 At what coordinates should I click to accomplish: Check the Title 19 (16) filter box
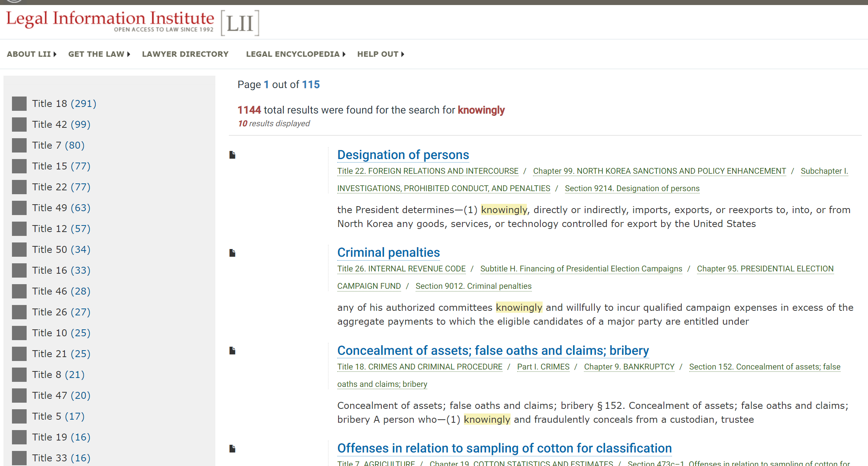19,437
